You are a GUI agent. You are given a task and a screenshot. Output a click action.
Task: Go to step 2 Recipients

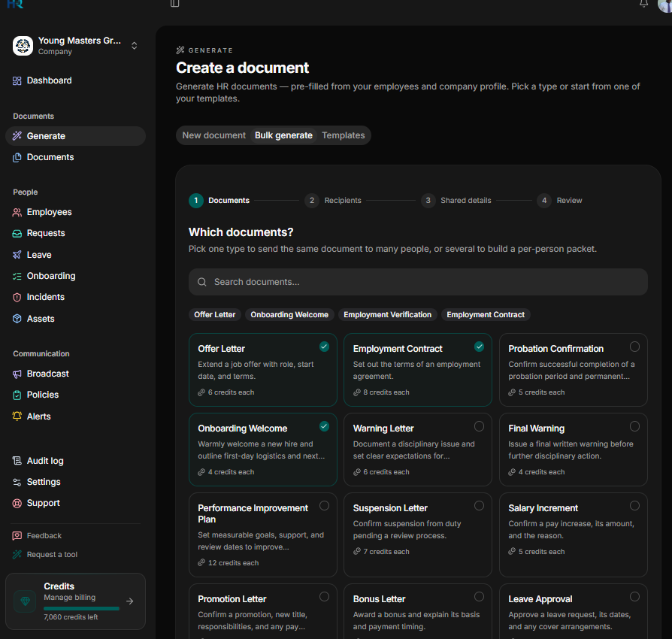click(x=334, y=201)
